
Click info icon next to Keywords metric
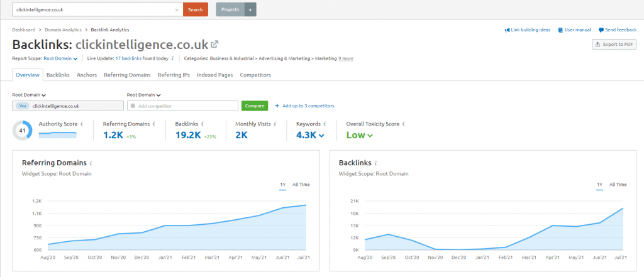pos(325,124)
